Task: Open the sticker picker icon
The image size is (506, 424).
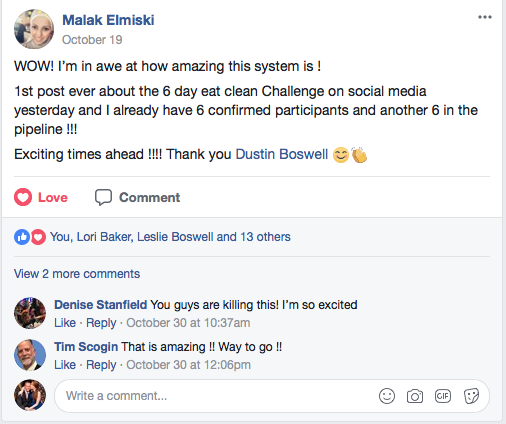Action: point(471,396)
